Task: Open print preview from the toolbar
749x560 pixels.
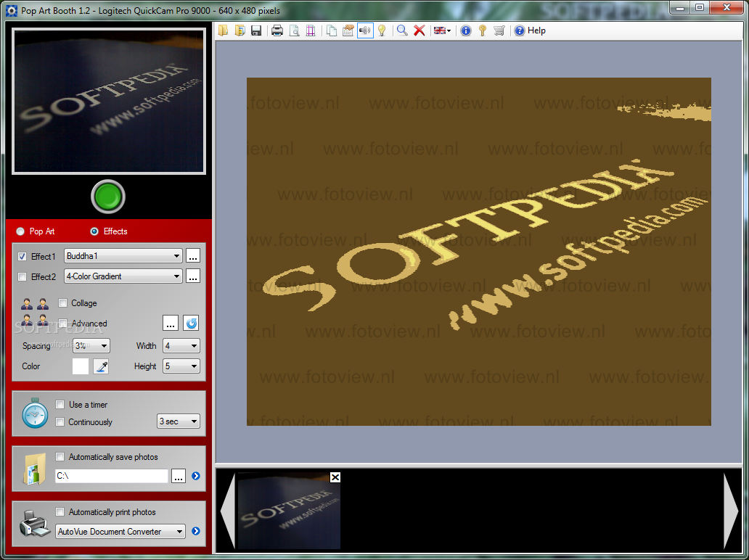Action: (x=294, y=30)
